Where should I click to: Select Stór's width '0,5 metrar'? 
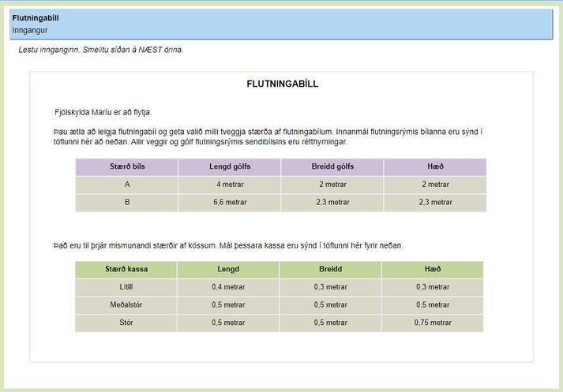[x=330, y=323]
